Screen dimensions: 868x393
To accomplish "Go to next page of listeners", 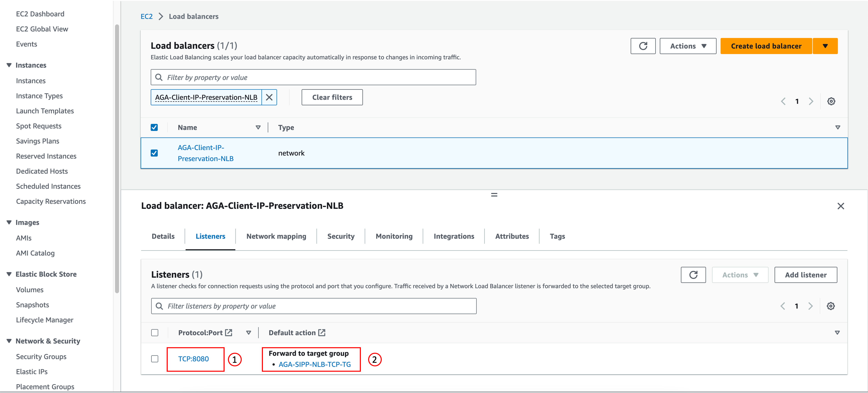I will pos(810,306).
